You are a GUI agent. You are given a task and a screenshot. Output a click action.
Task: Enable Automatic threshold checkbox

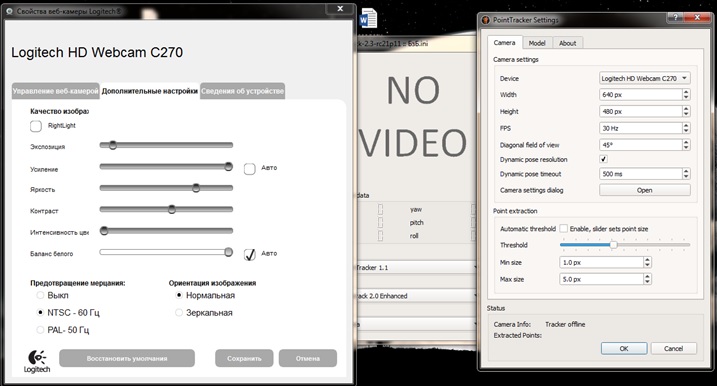(563, 228)
